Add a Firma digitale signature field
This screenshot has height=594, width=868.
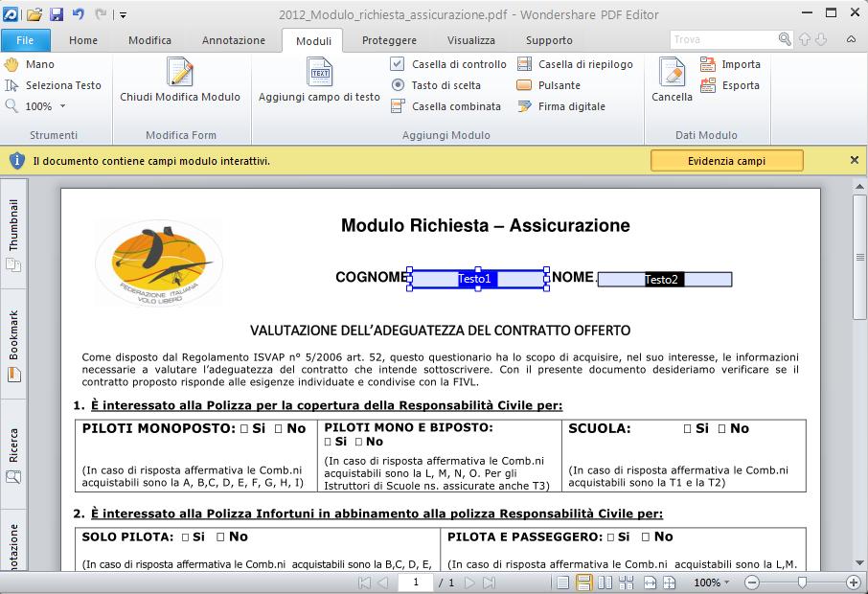[560, 106]
